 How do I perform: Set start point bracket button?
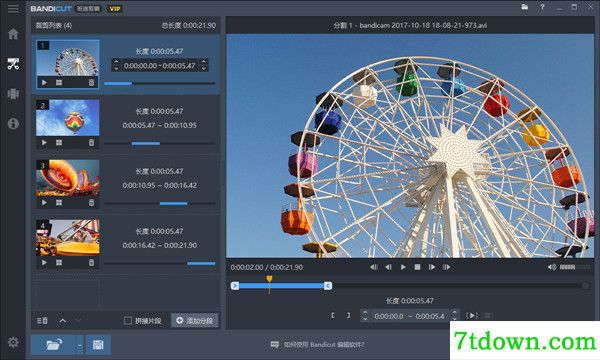(x=333, y=316)
